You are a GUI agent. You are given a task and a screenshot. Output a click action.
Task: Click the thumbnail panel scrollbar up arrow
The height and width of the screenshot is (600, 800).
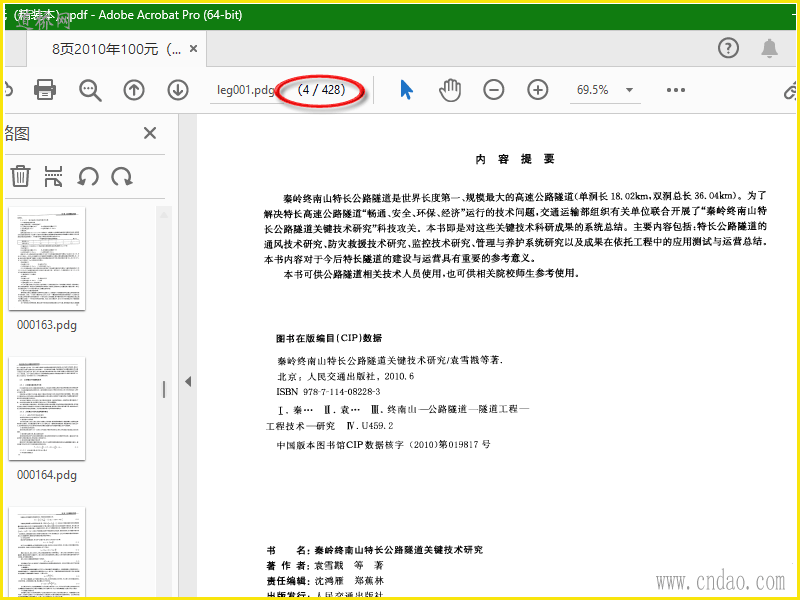click(164, 215)
